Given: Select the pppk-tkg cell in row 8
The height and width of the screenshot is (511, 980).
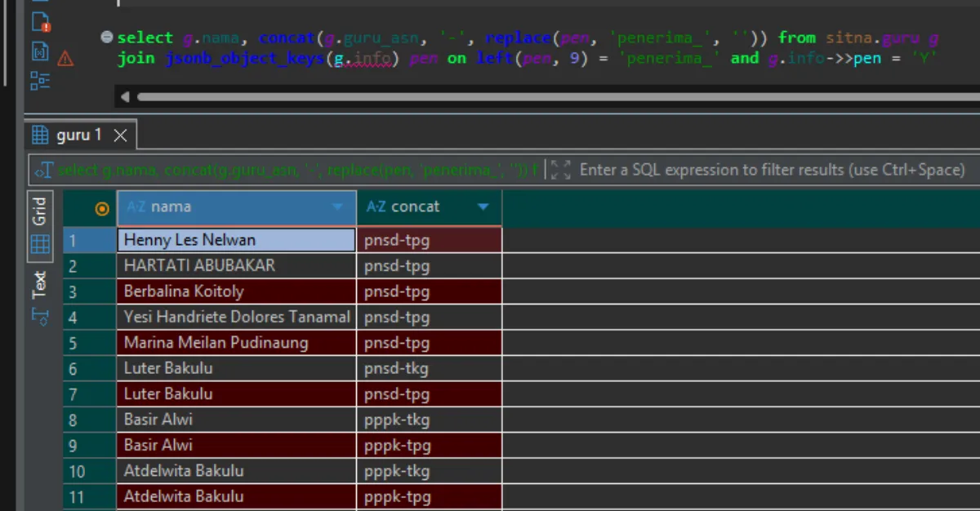Looking at the screenshot, I should pos(430,420).
